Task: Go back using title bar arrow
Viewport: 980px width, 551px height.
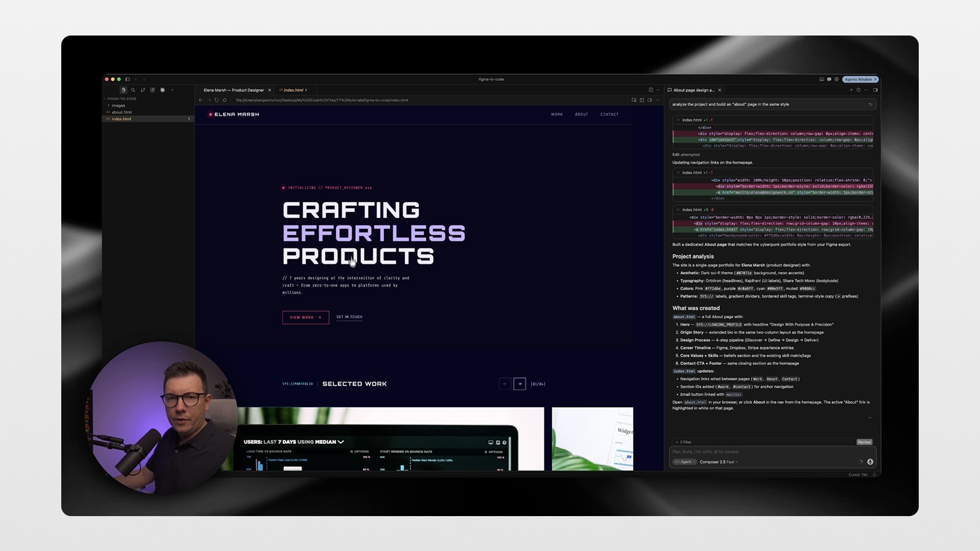Action: [137, 79]
